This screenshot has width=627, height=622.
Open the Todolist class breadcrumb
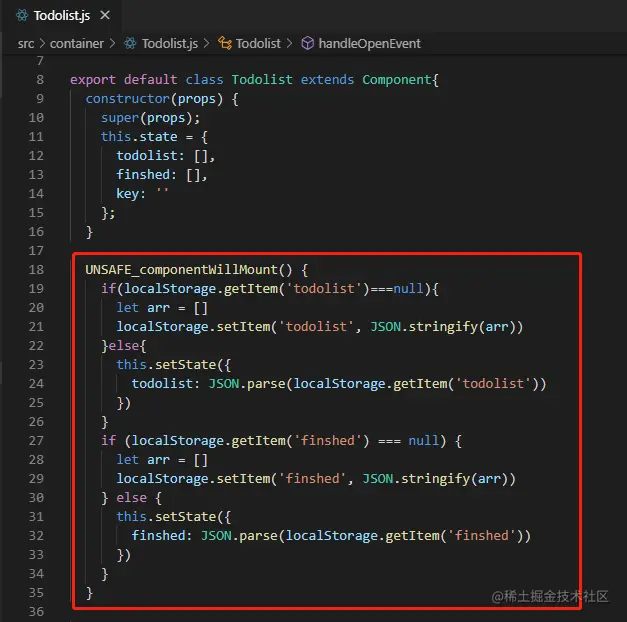[x=258, y=43]
